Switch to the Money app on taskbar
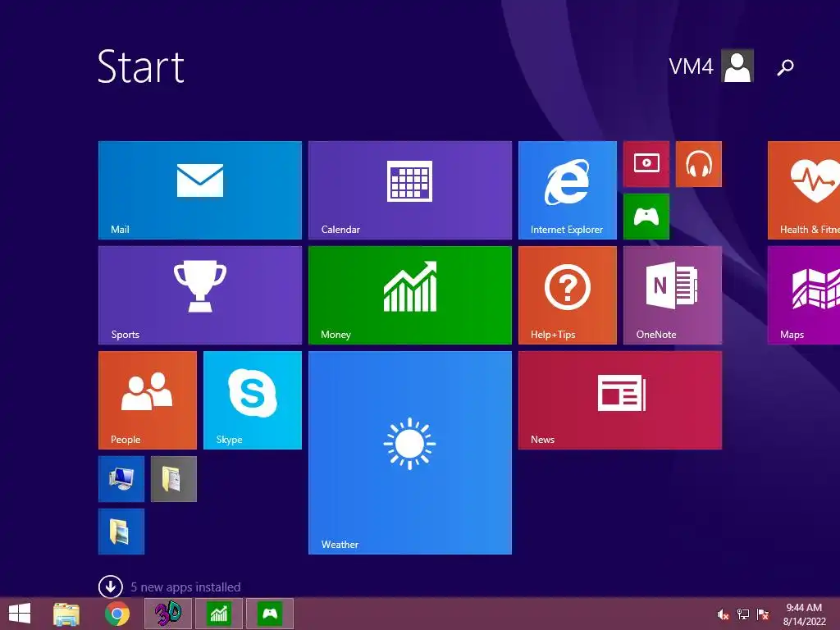 point(218,614)
